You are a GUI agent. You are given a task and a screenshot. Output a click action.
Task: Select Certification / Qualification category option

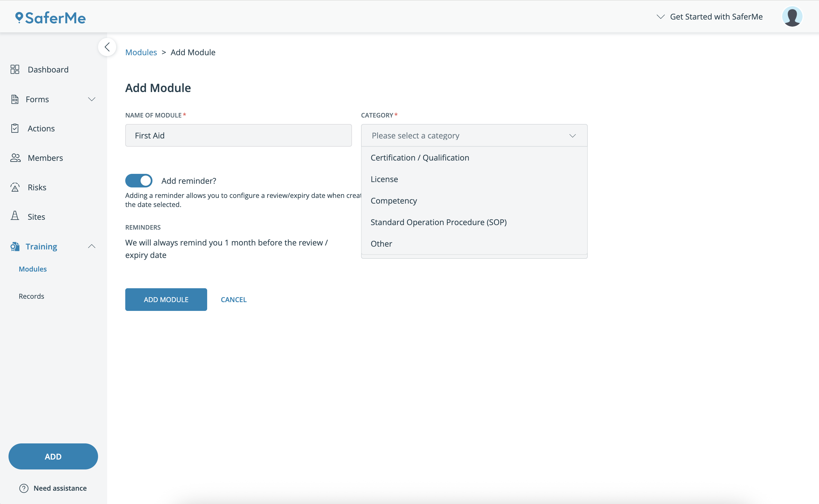click(x=420, y=158)
